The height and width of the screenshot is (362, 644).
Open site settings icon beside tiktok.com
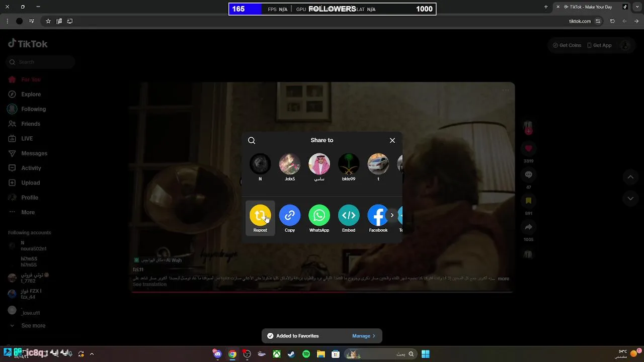click(x=598, y=21)
